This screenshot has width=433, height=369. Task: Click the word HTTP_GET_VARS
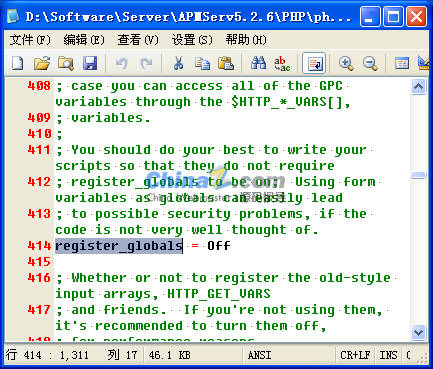pyautogui.click(x=219, y=294)
